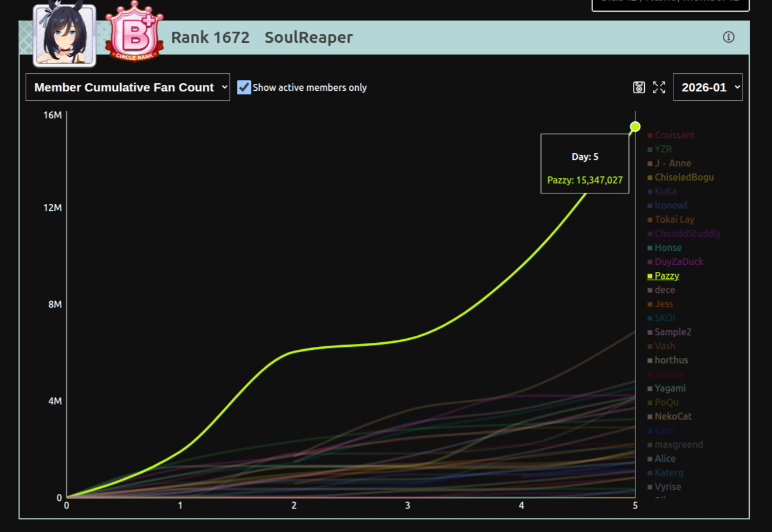This screenshot has width=772, height=532.
Task: Click the B+ circle rank badge
Action: 134,32
